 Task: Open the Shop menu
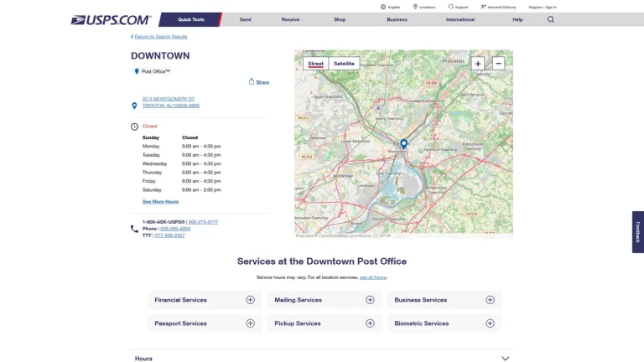coord(340,19)
